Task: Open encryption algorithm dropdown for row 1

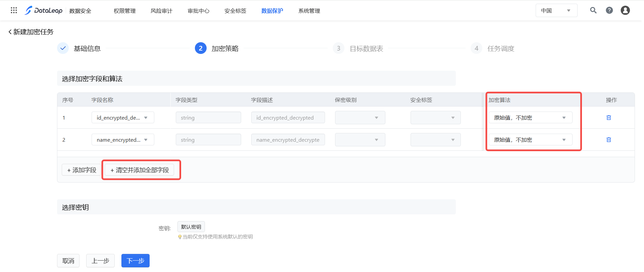Action: pos(530,118)
